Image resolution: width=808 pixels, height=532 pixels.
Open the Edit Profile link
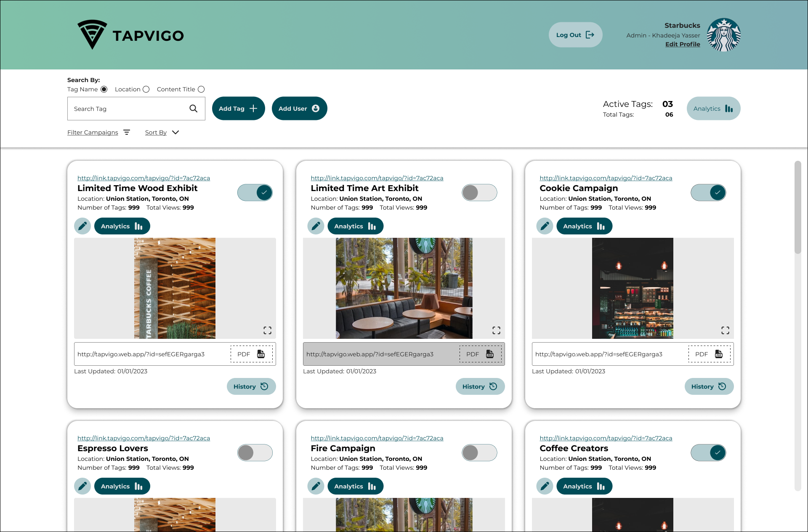682,44
